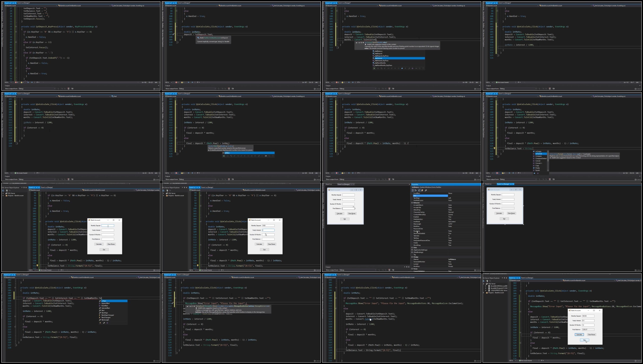The image size is (643, 364).
Task: Click Calculate in the dialog showing 1236.07 balance
Action: pyautogui.click(x=579, y=335)
